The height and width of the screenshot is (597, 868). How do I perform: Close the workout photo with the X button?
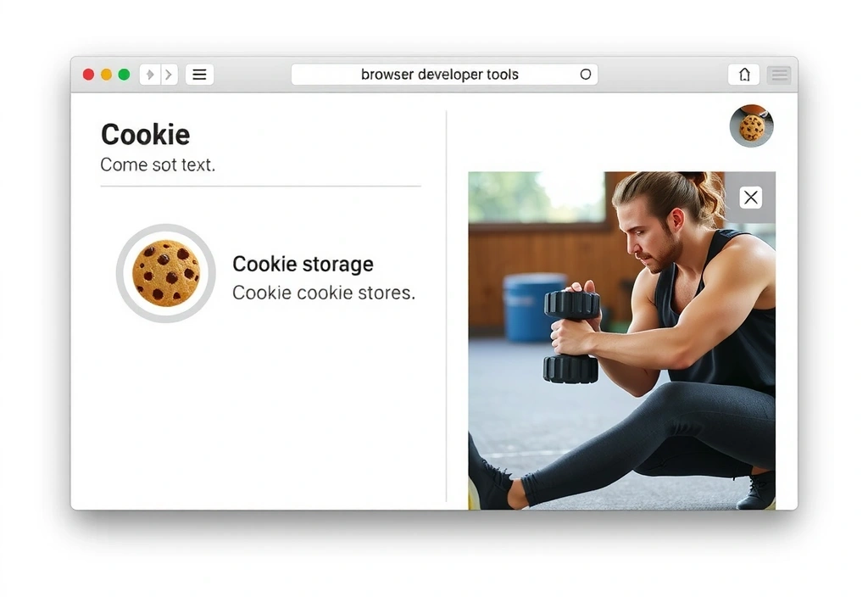click(x=751, y=197)
